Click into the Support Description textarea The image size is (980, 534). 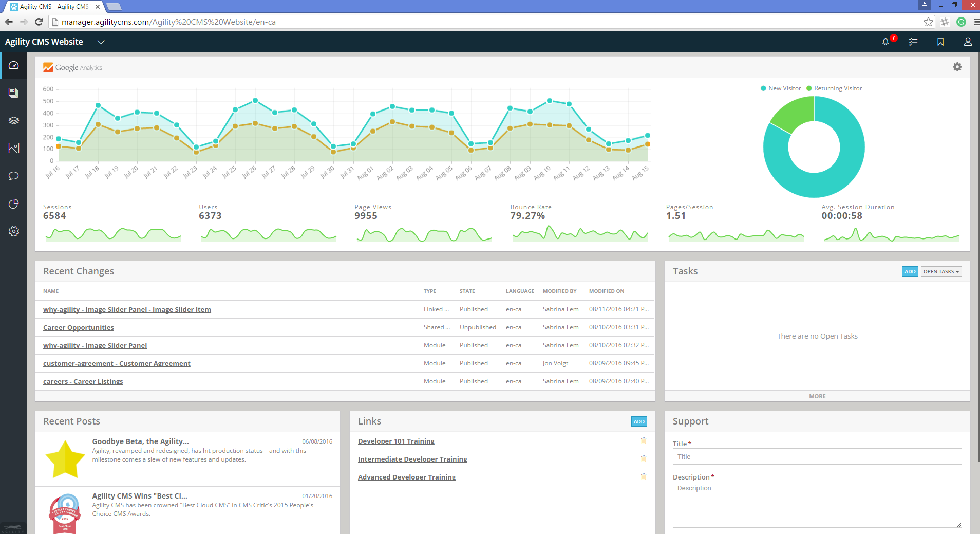817,505
